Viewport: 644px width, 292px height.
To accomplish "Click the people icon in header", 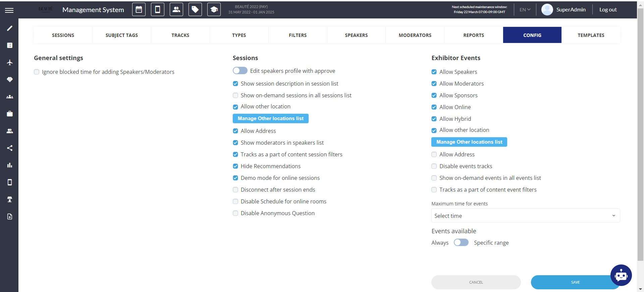I will tap(176, 9).
